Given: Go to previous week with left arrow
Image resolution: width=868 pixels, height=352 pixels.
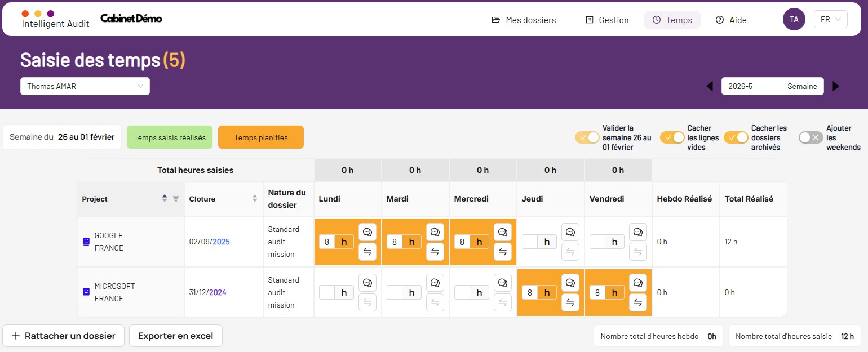Looking at the screenshot, I should pyautogui.click(x=710, y=86).
